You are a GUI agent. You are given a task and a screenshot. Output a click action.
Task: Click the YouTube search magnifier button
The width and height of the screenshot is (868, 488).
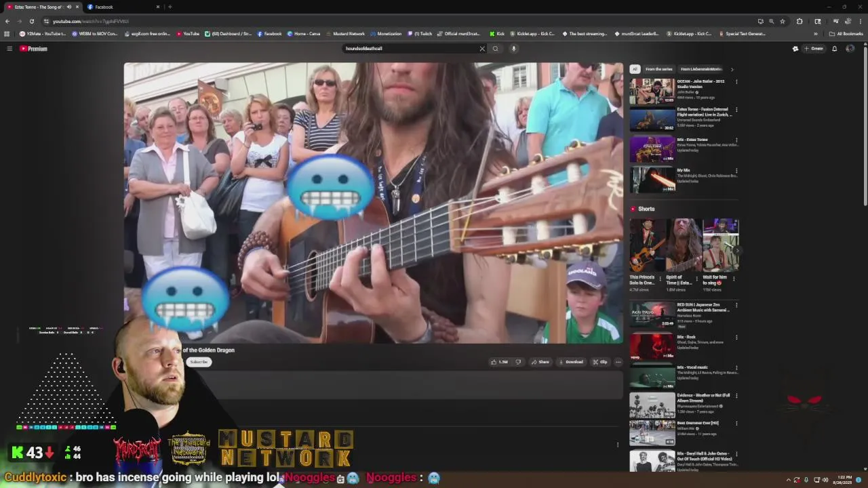(496, 49)
